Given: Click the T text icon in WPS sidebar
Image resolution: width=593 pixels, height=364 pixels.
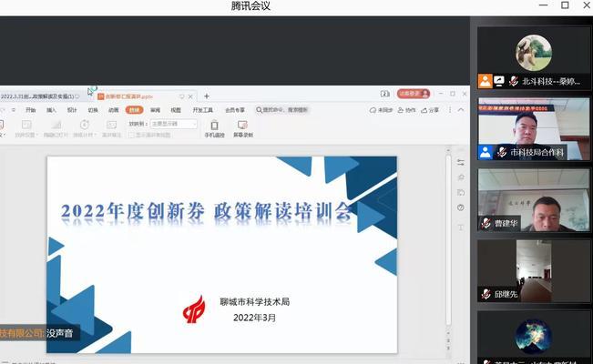Looking at the screenshot, I should (461, 227).
